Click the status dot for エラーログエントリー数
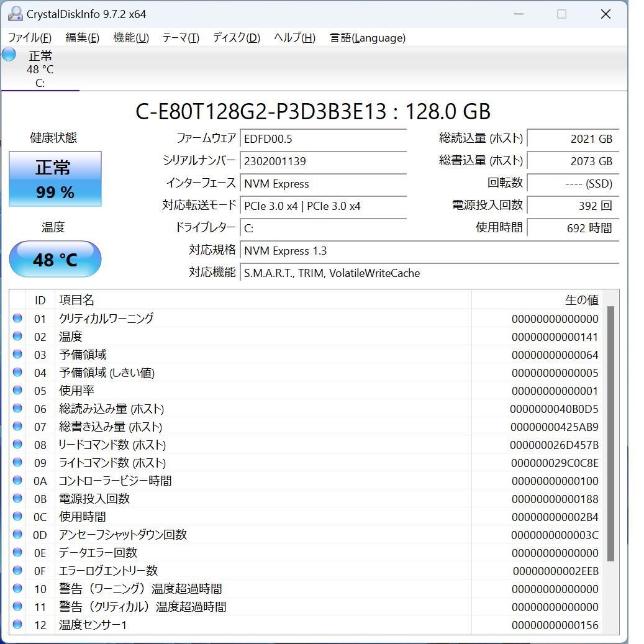 pyautogui.click(x=18, y=570)
